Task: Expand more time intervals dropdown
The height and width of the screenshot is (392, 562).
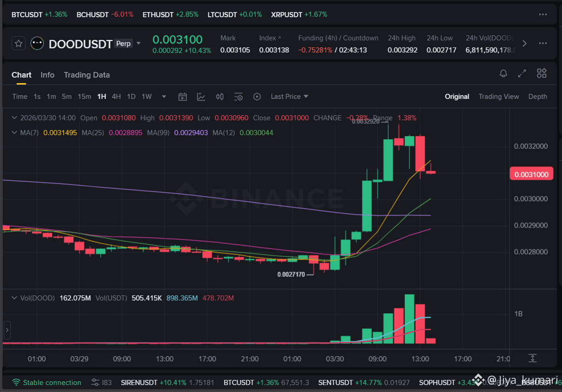Action: [164, 97]
